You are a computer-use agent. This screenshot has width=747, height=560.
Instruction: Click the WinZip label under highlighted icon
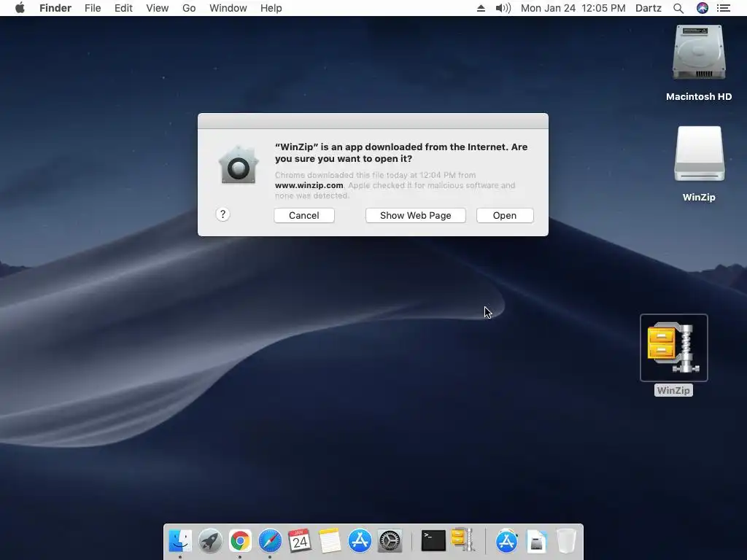coord(673,391)
